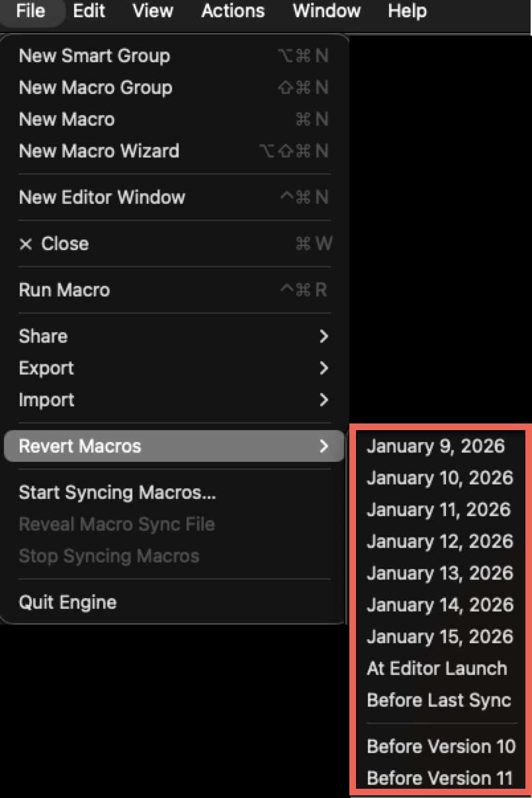The image size is (532, 798).
Task: Open the Window menu in menu bar
Action: point(326,11)
